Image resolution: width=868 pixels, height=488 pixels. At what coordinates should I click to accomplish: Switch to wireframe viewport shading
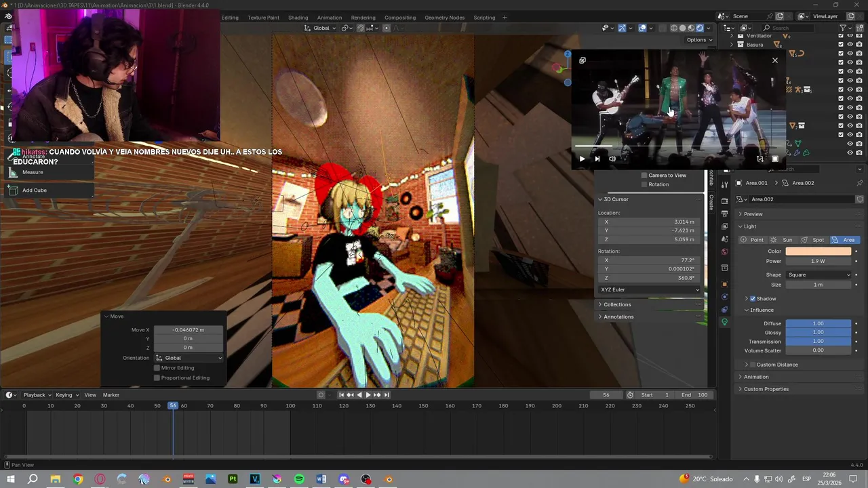coord(674,28)
